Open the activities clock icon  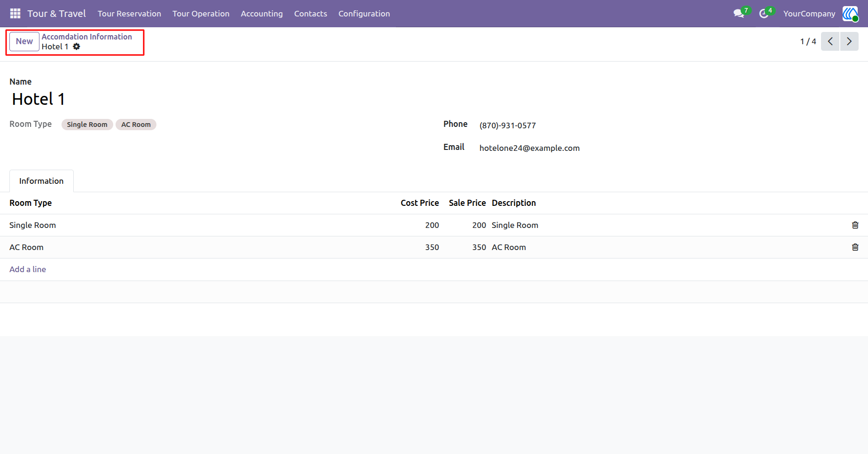(x=764, y=14)
